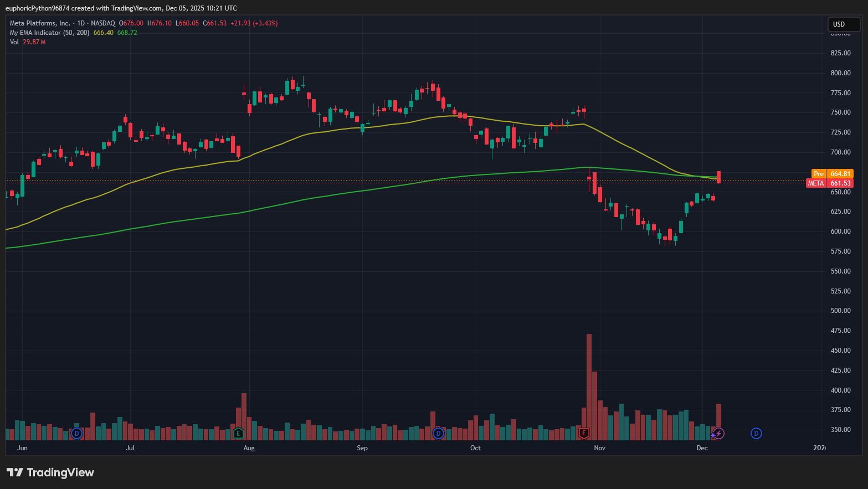Click the open value O676.00
This screenshot has width=868, height=489.
131,23
